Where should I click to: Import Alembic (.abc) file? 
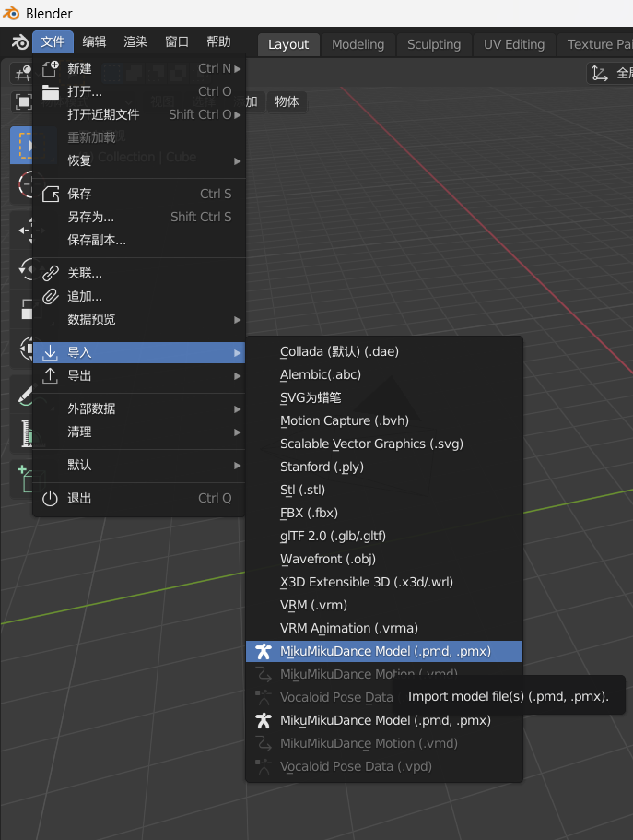[x=384, y=374]
